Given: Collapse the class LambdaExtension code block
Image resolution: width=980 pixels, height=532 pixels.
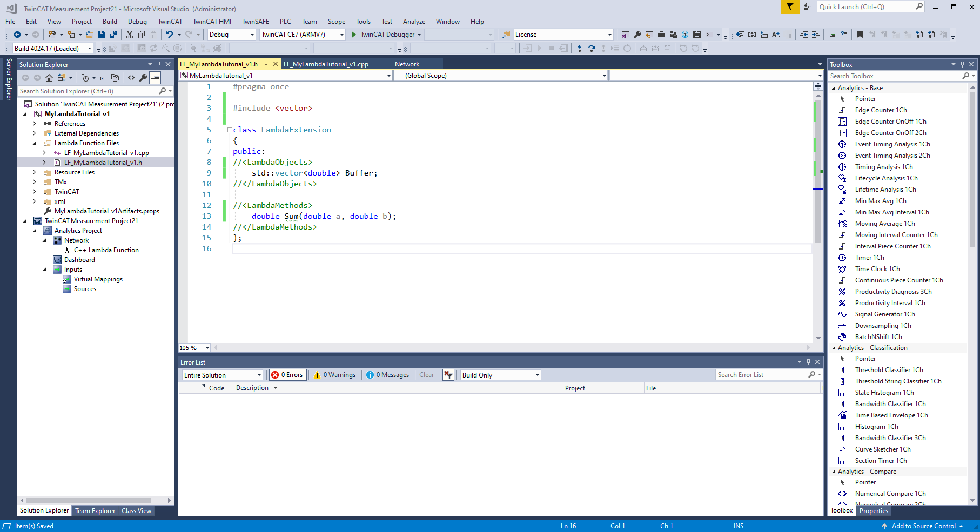Looking at the screenshot, I should pos(230,130).
